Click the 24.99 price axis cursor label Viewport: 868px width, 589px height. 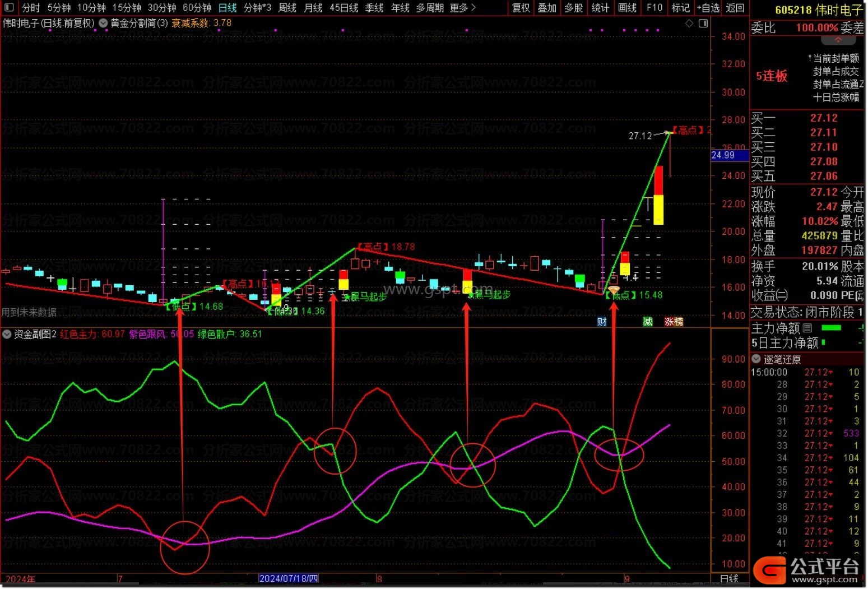pyautogui.click(x=729, y=155)
